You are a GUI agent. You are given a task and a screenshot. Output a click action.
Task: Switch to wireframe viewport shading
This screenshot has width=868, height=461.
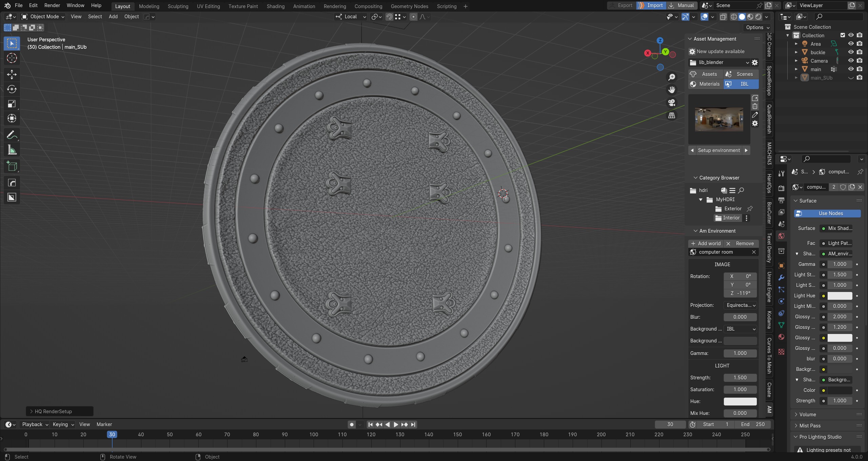[x=734, y=17]
